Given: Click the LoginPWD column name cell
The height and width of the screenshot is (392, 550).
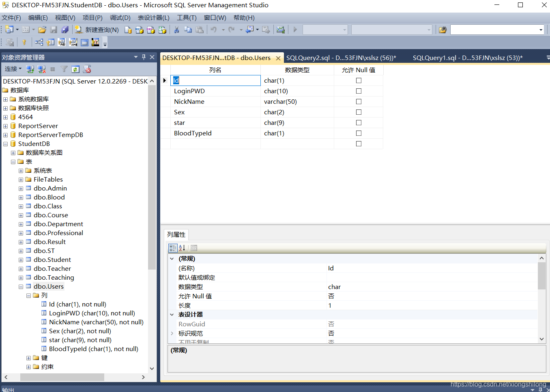Looking at the screenshot, I should [x=215, y=91].
